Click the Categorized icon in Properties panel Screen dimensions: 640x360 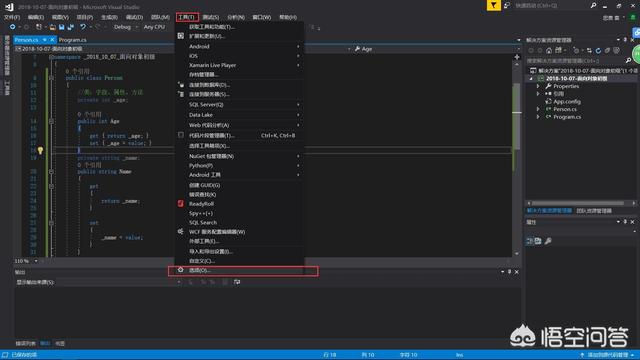point(530,241)
